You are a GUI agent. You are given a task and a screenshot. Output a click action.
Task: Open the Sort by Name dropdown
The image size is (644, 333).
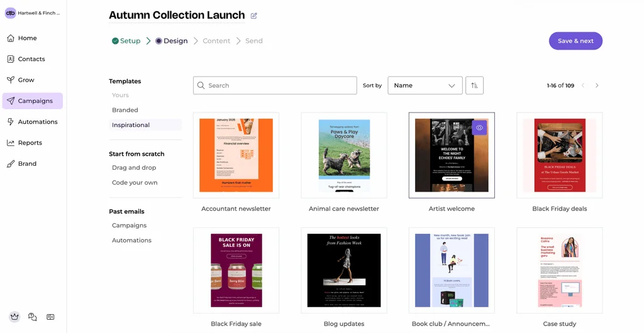point(425,85)
